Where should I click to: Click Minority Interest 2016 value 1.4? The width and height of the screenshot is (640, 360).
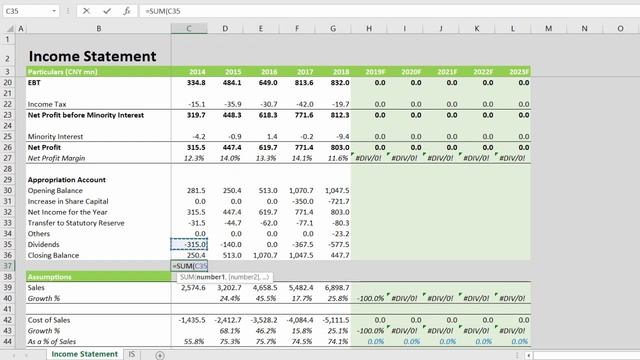click(x=261, y=136)
